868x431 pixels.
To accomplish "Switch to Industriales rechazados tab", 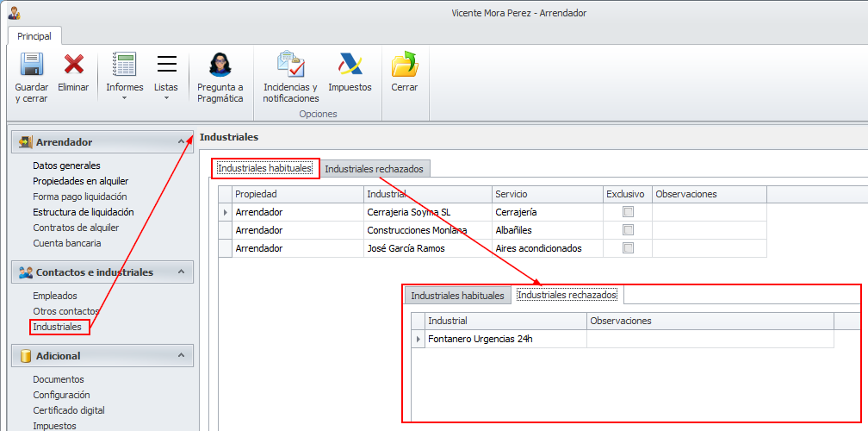I will pos(375,169).
